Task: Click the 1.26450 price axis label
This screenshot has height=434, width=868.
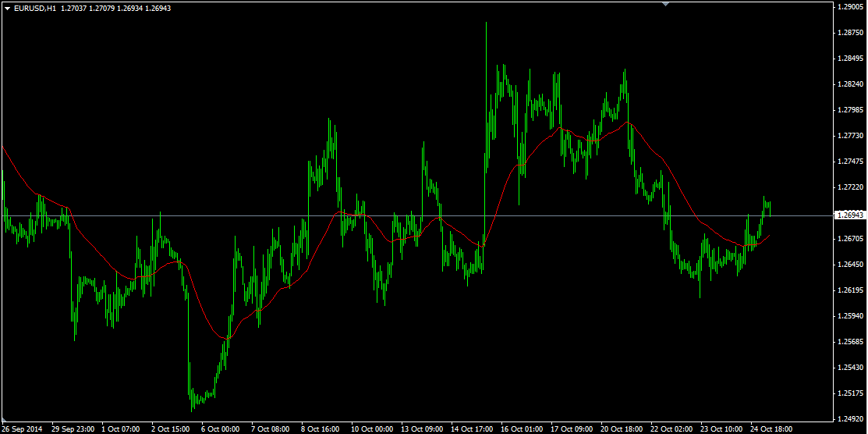Action: point(849,265)
